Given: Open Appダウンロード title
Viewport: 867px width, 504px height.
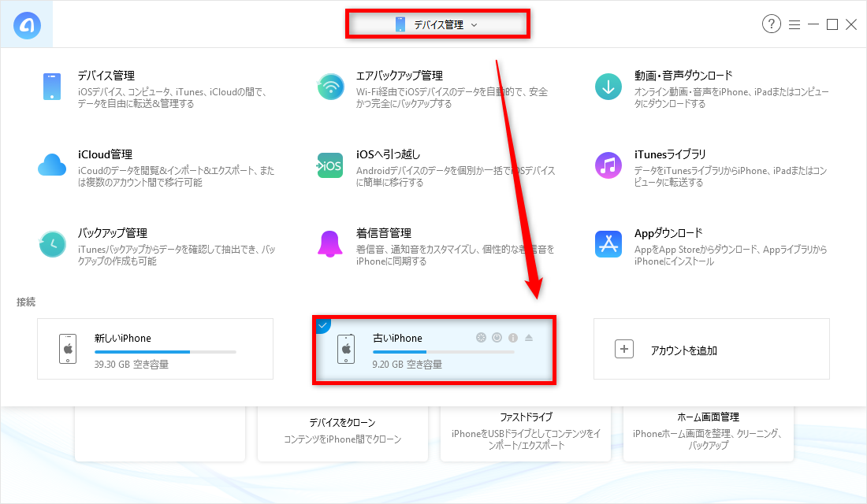Looking at the screenshot, I should coord(668,233).
